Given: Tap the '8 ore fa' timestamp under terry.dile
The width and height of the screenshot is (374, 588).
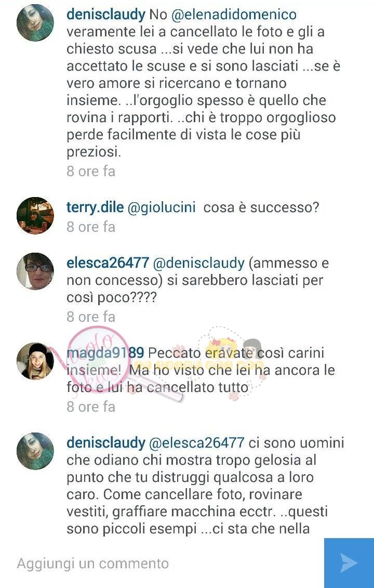Looking at the screenshot, I should click(x=91, y=227).
